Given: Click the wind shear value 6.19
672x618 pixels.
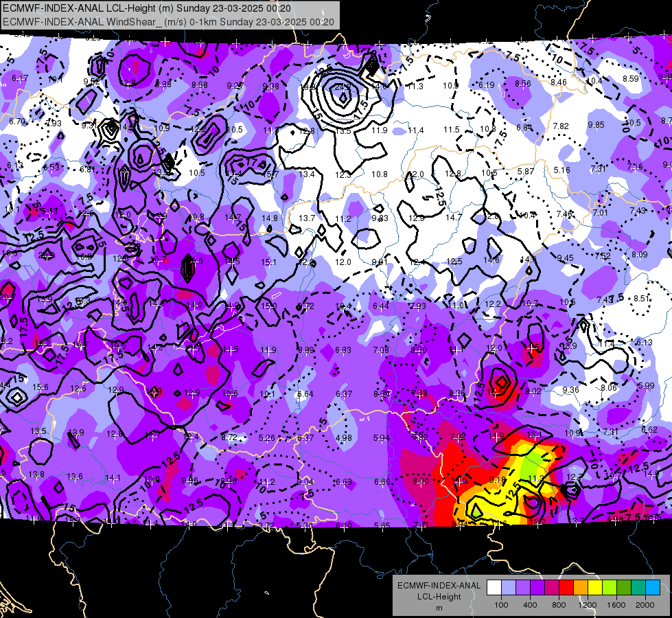Looking at the screenshot, I should 487,85.
